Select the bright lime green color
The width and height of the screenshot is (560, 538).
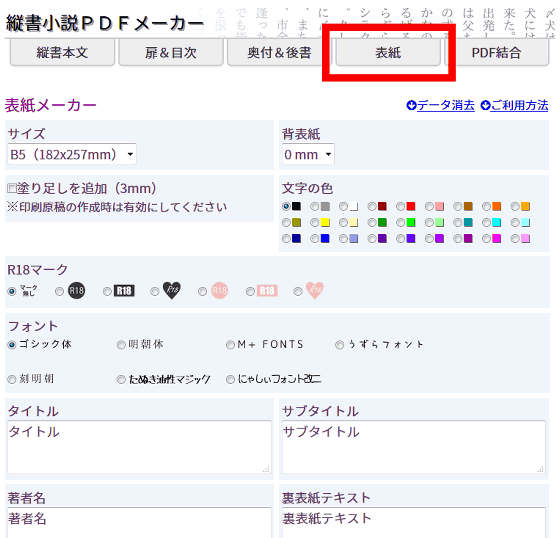coord(400,223)
